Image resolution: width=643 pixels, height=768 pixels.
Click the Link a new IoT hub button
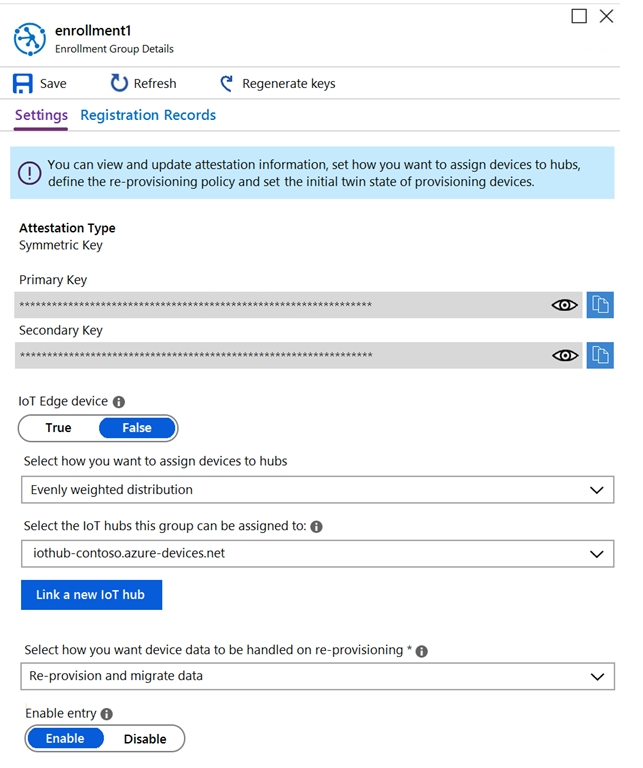[x=91, y=595]
